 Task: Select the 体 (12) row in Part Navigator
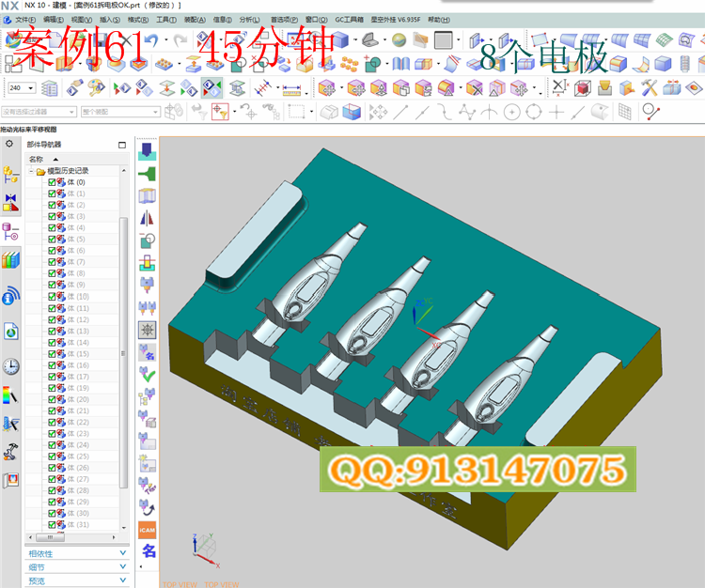[x=72, y=319]
